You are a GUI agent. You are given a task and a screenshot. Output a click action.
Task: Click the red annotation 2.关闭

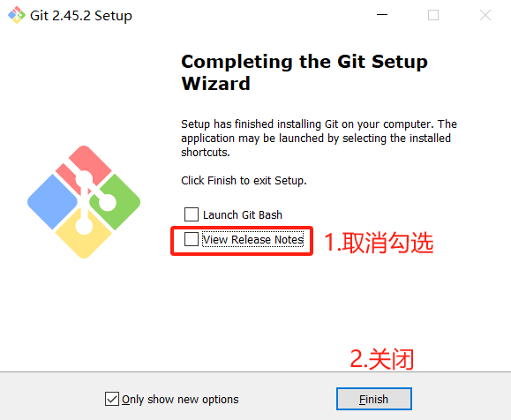[382, 359]
